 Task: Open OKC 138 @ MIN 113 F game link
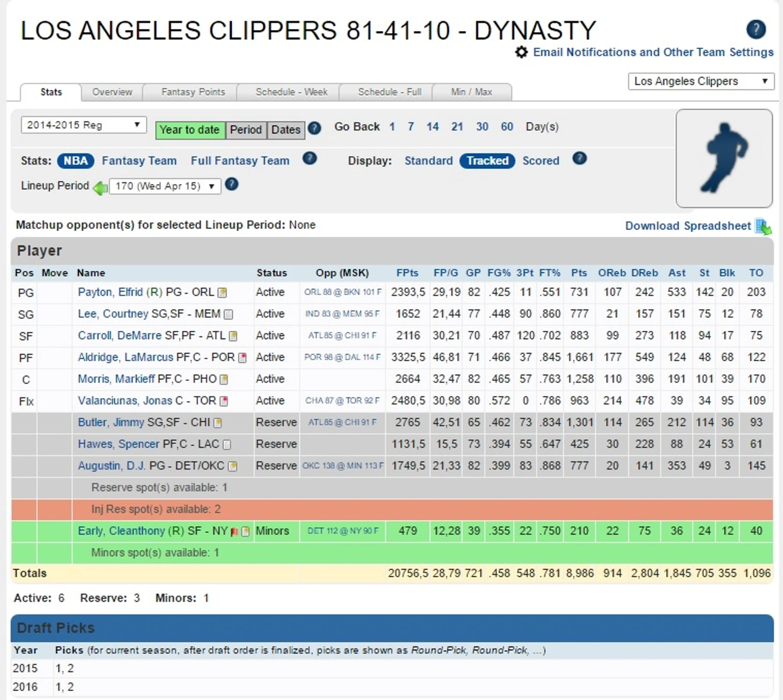pos(343,466)
